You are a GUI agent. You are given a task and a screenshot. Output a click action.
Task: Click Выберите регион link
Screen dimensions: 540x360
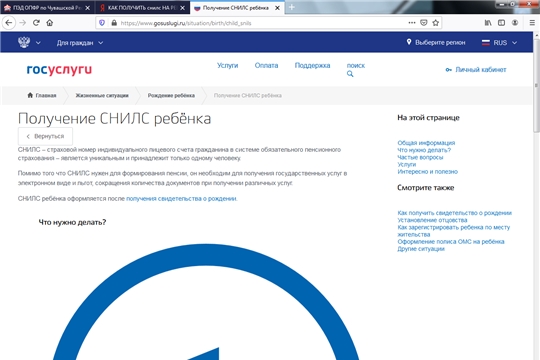[440, 43]
